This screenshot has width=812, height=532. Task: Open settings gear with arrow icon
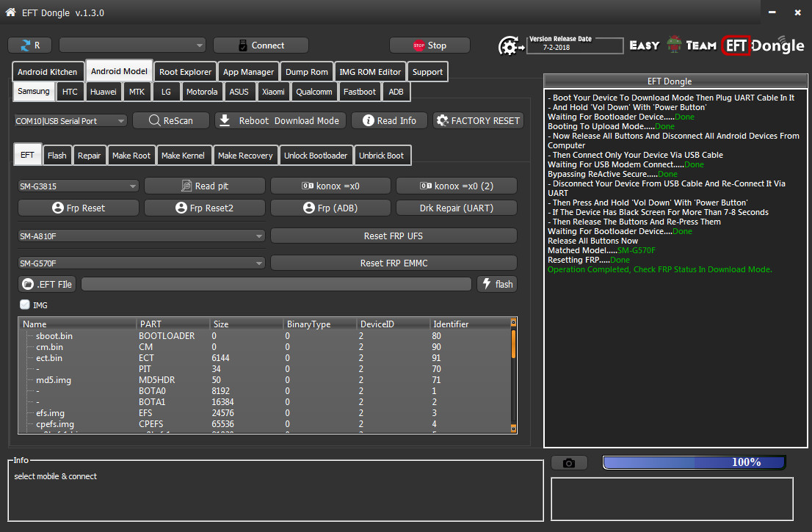tap(510, 46)
